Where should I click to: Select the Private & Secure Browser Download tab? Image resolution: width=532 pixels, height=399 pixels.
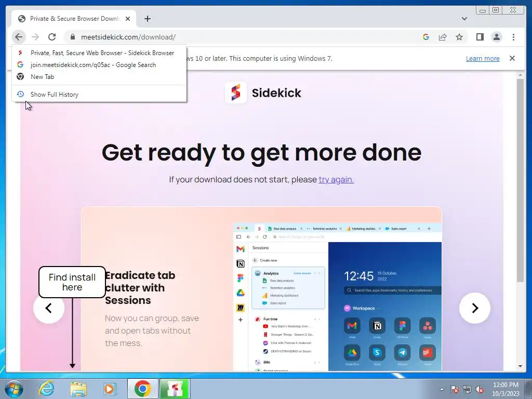point(74,19)
